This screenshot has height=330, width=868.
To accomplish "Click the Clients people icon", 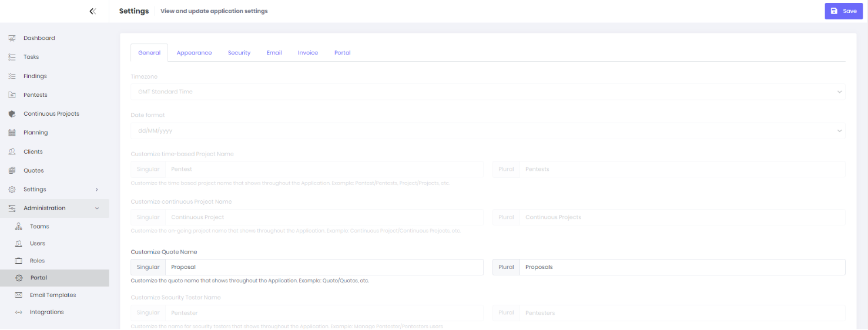I will [12, 151].
